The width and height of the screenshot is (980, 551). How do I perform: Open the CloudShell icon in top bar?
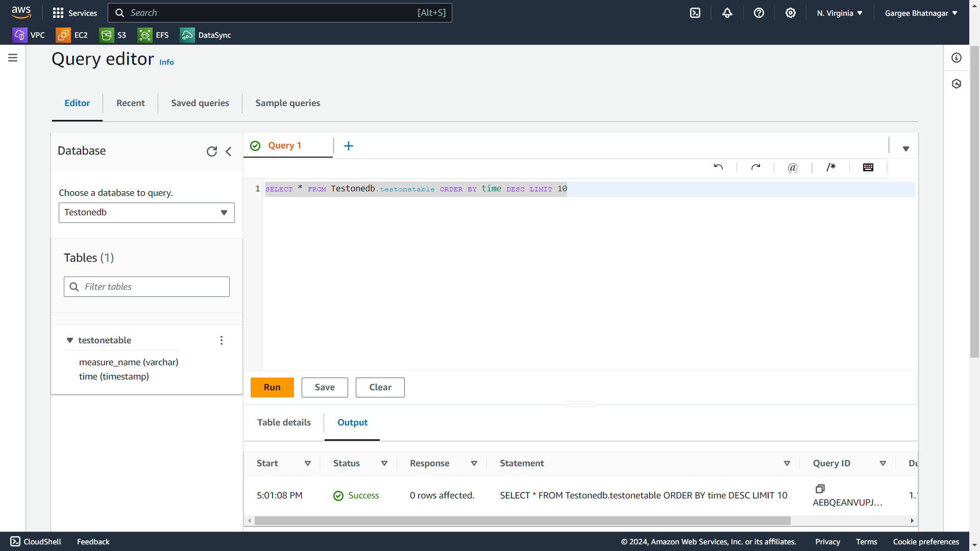(x=695, y=13)
